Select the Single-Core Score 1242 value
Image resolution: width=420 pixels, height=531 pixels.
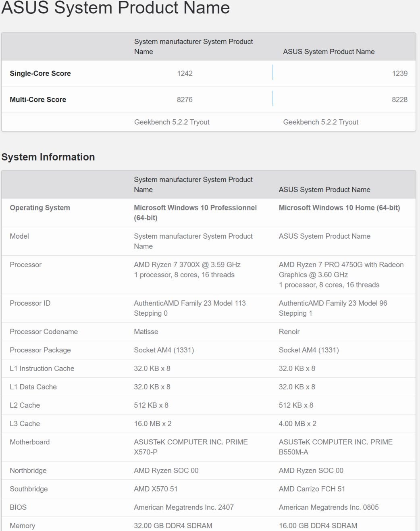(x=185, y=73)
